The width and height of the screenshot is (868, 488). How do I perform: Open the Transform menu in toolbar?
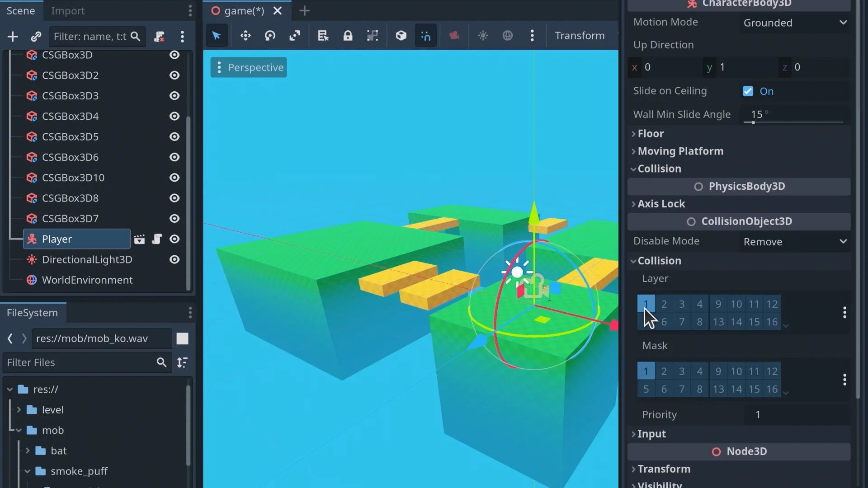coord(580,36)
